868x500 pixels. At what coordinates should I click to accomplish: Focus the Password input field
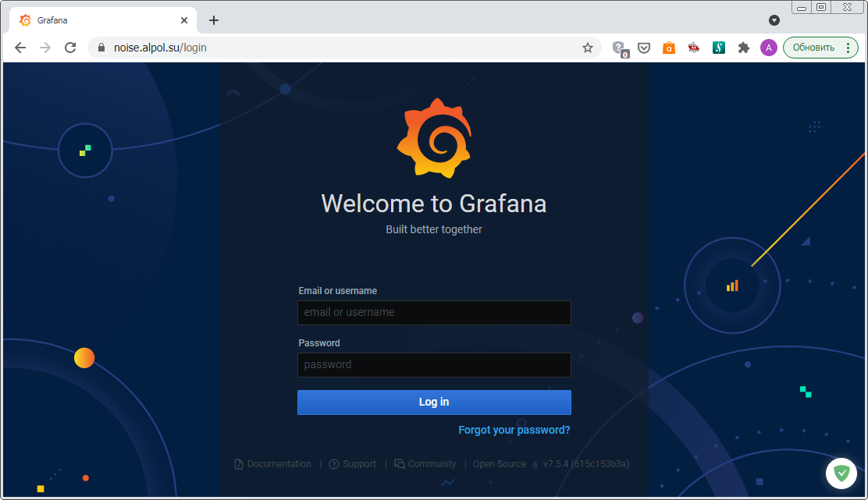pyautogui.click(x=434, y=365)
